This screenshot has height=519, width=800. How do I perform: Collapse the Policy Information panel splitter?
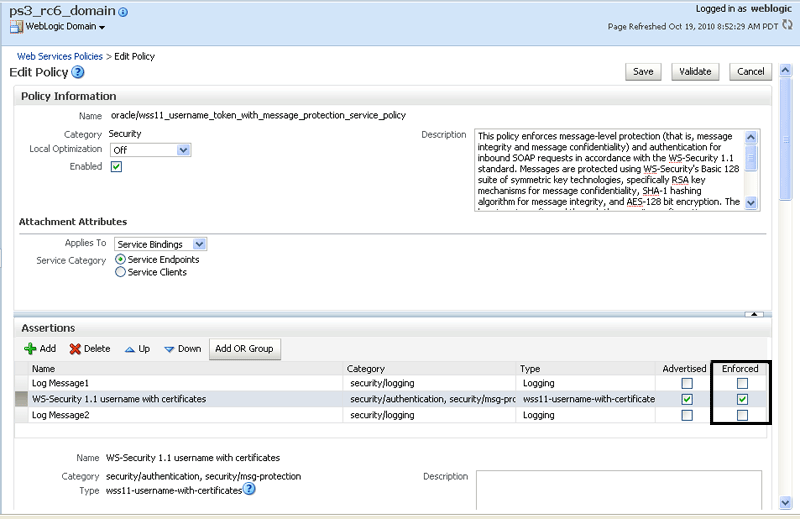pos(754,314)
